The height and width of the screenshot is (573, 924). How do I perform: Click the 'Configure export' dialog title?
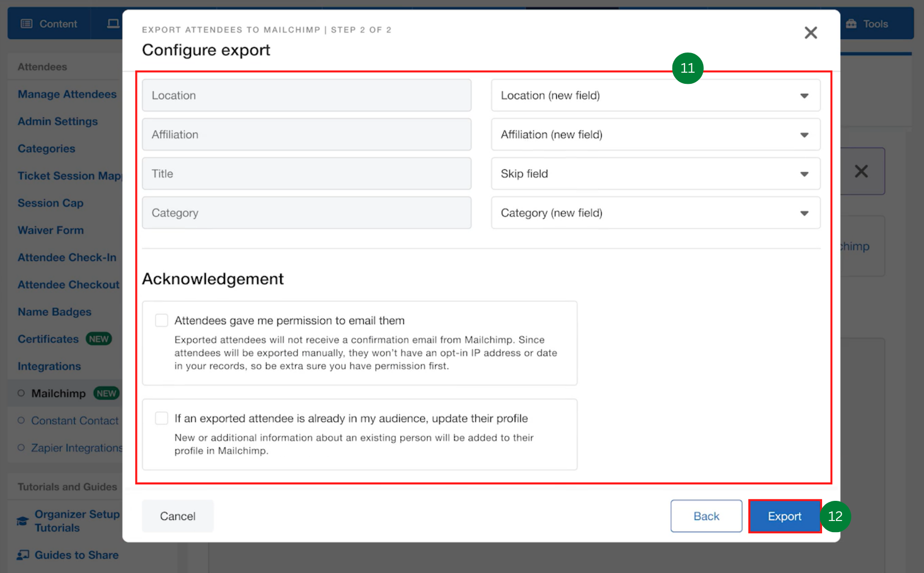(x=206, y=50)
